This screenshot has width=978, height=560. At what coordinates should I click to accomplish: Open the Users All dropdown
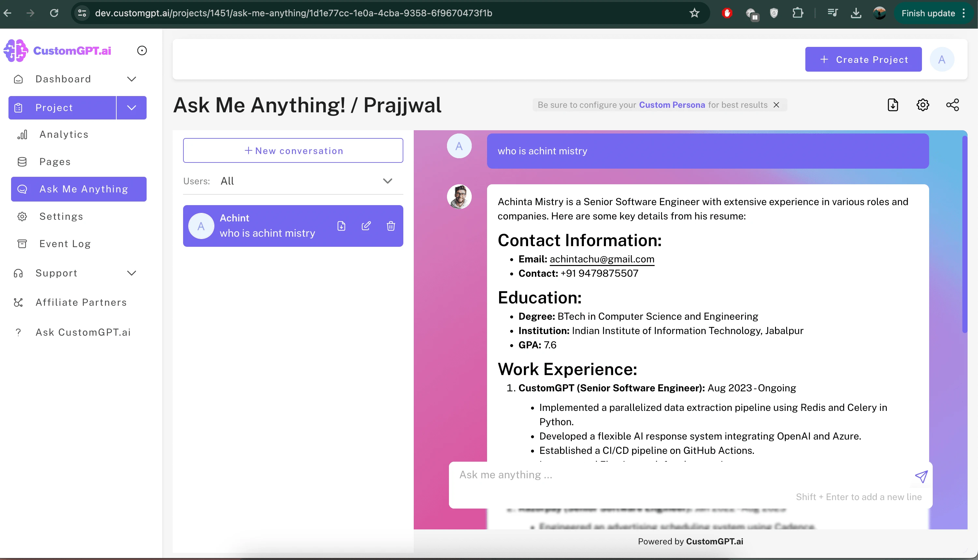coord(293,181)
